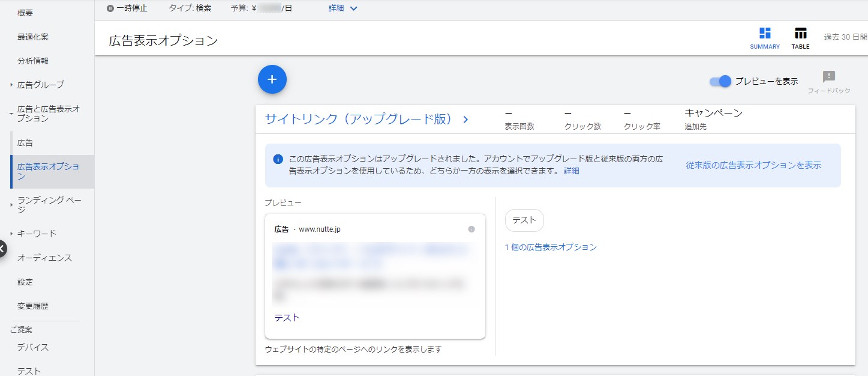Open the フィードバック feedback icon
The height and width of the screenshot is (376, 868).
[x=828, y=77]
